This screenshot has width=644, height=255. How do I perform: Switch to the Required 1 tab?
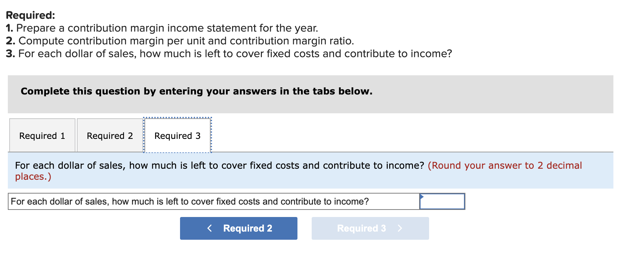coord(42,135)
